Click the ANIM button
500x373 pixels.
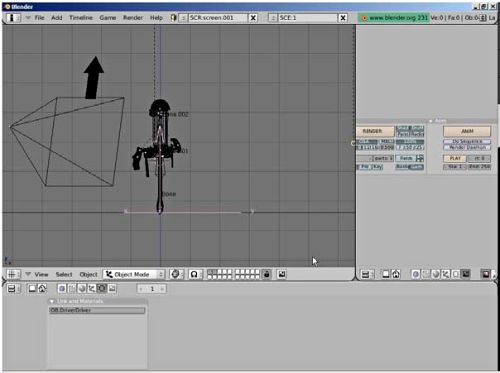click(x=467, y=131)
